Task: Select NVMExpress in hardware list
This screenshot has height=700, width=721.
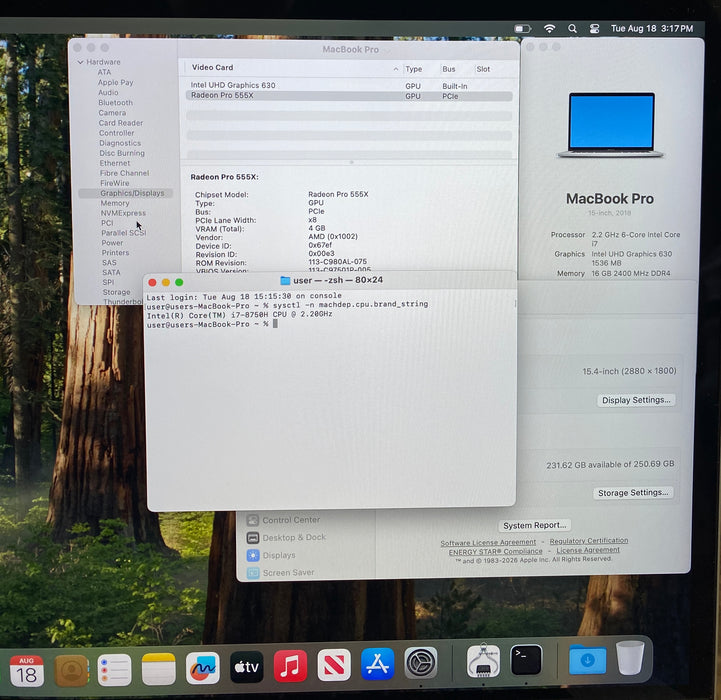Action: pyautogui.click(x=123, y=213)
